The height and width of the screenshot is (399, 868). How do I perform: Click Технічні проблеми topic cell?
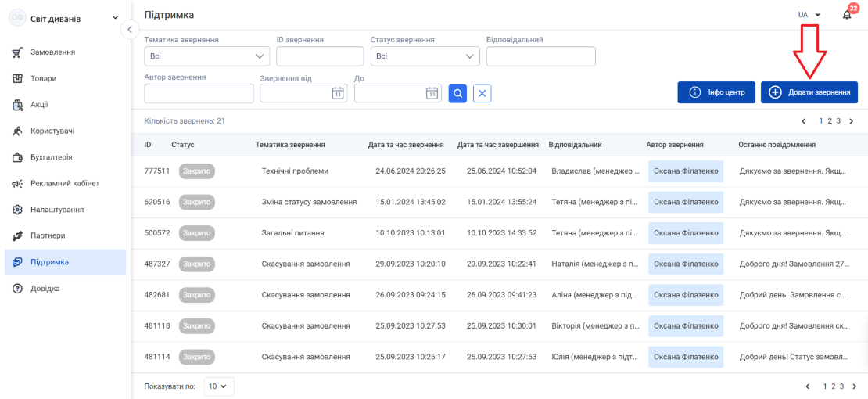[295, 171]
